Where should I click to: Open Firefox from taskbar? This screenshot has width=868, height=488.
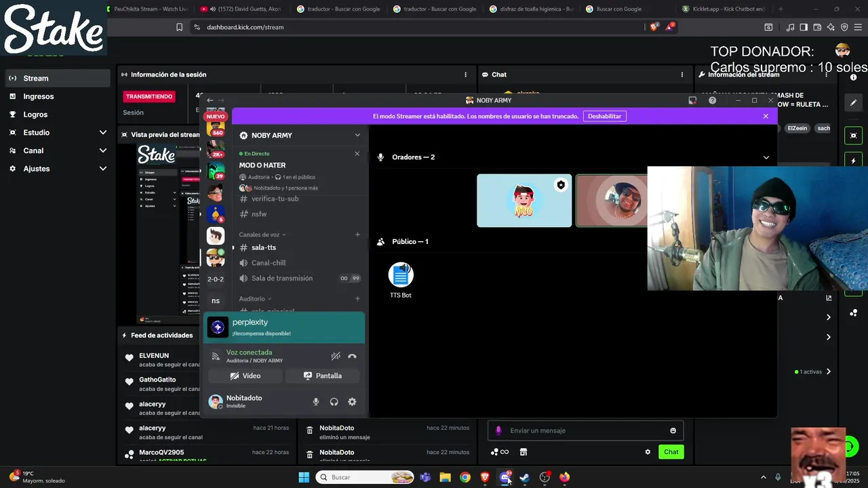[564, 477]
